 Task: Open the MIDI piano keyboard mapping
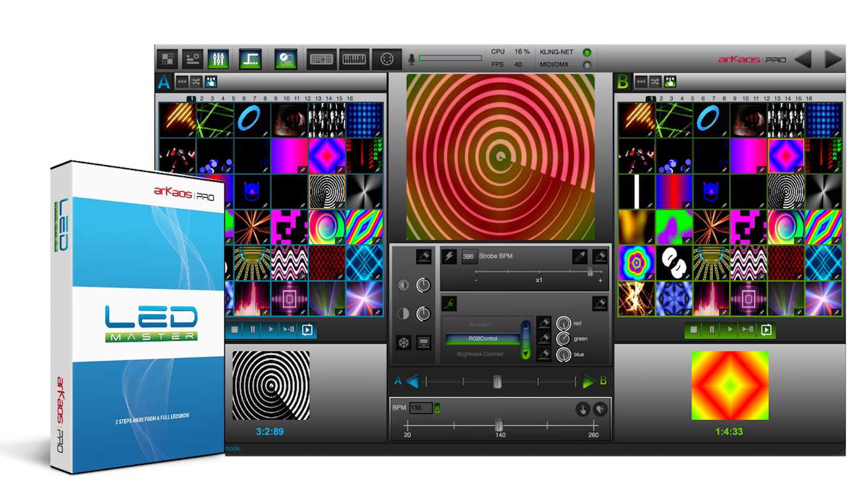point(354,59)
